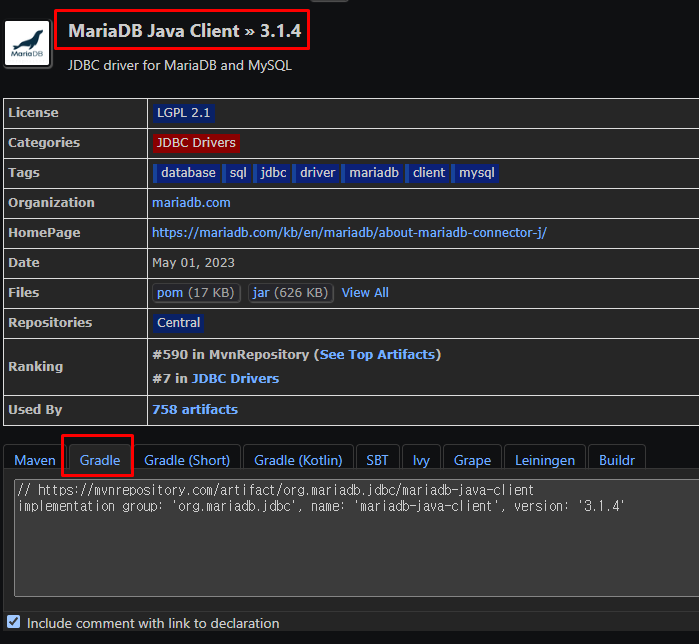Select the mariadb tag
The width and height of the screenshot is (699, 644).
(373, 173)
